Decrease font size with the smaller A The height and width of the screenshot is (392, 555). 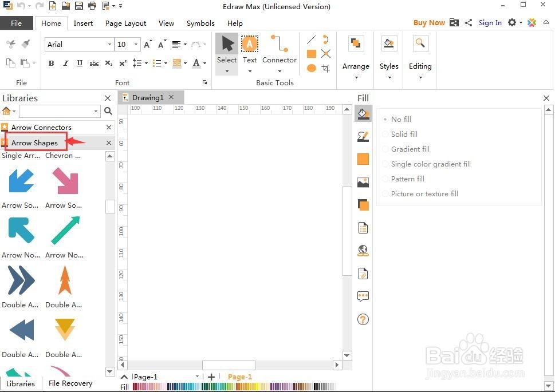tap(162, 44)
